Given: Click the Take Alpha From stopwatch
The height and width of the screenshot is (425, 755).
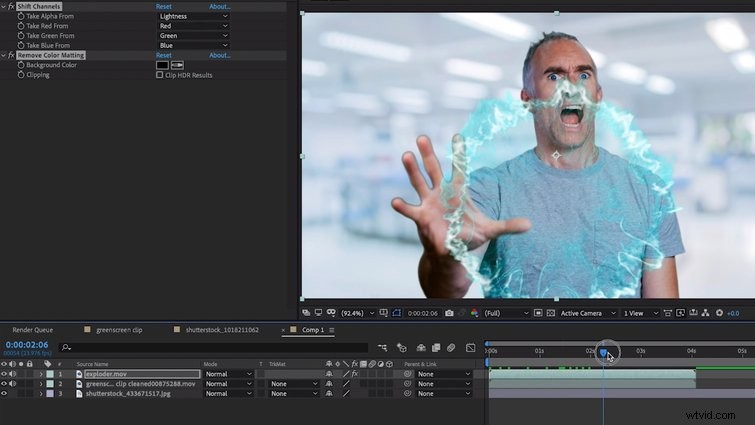Looking at the screenshot, I should 21,16.
